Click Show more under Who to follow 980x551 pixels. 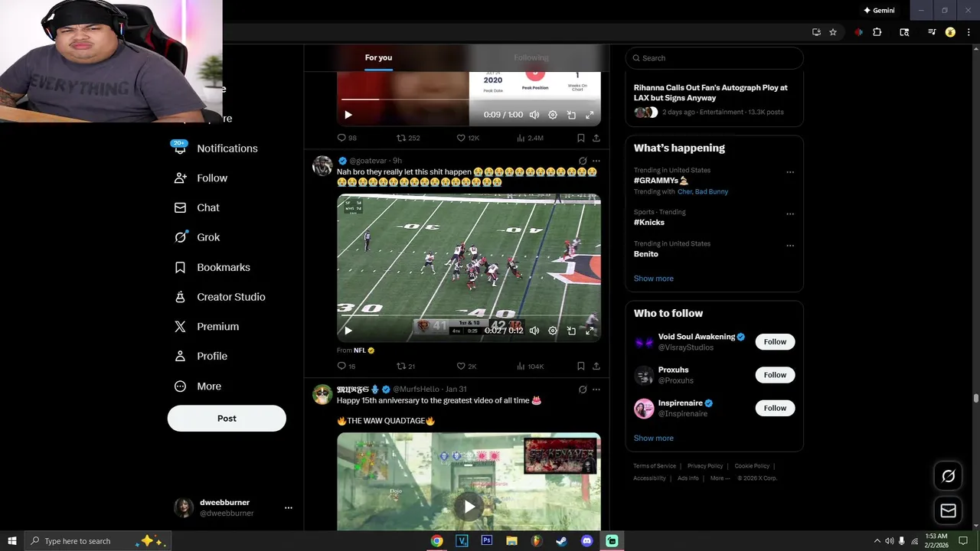[x=653, y=439]
